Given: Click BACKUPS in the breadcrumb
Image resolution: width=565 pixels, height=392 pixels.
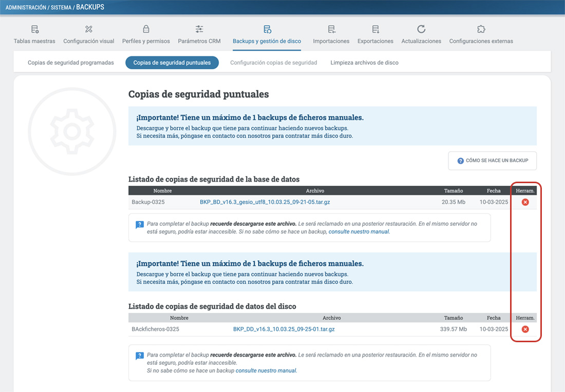Looking at the screenshot, I should pyautogui.click(x=90, y=7).
